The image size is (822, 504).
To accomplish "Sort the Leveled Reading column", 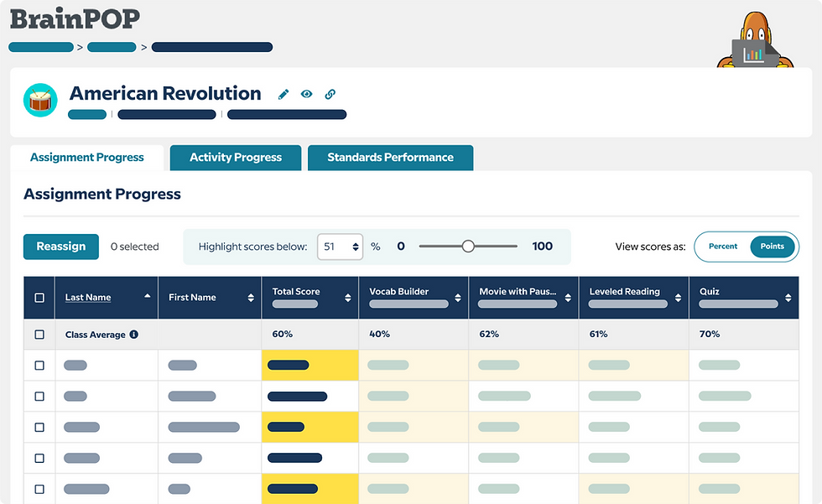I will point(678,298).
